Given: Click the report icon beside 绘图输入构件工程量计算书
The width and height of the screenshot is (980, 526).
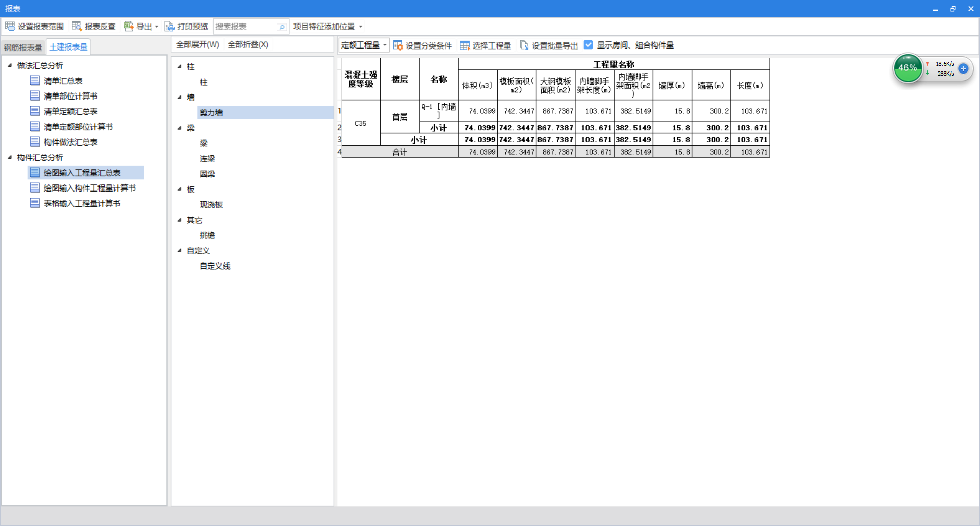Looking at the screenshot, I should pos(35,187).
